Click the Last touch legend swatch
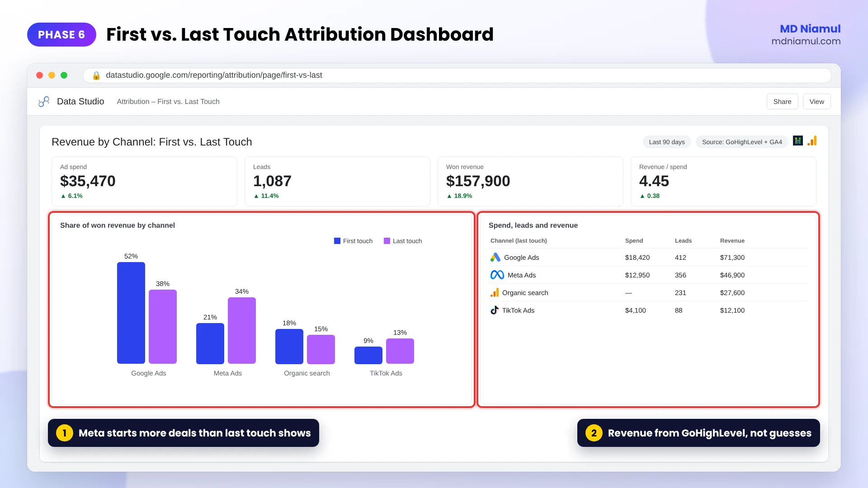The height and width of the screenshot is (488, 868). [387, 241]
